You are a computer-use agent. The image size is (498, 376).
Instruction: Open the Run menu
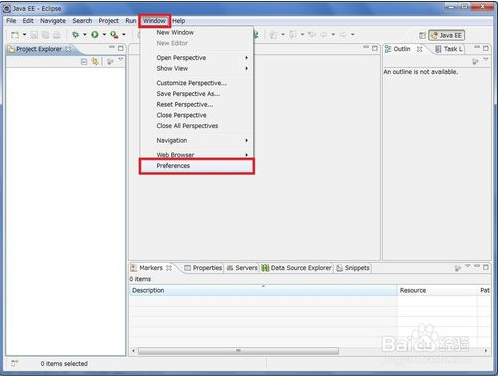pos(131,21)
